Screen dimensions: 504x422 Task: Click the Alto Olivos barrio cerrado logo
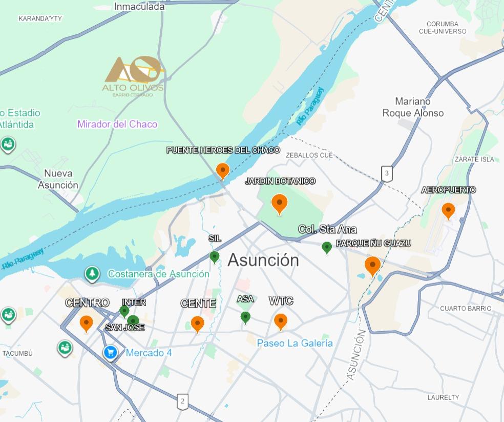click(x=134, y=76)
